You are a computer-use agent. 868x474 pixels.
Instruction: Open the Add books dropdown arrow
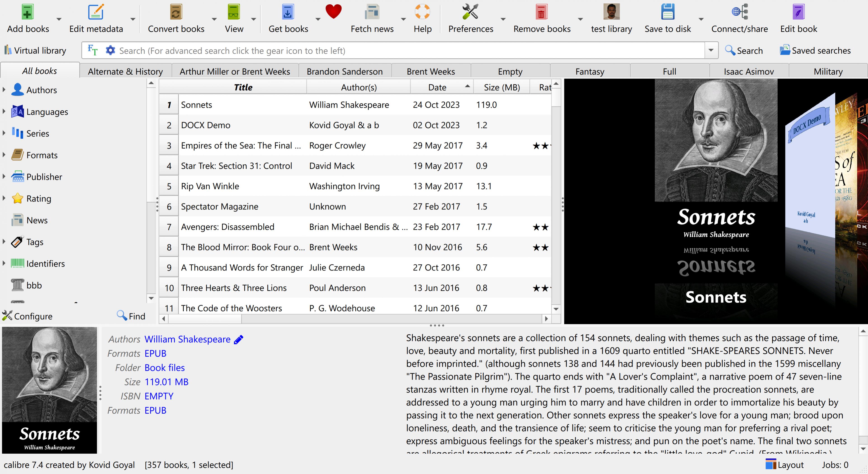point(59,19)
